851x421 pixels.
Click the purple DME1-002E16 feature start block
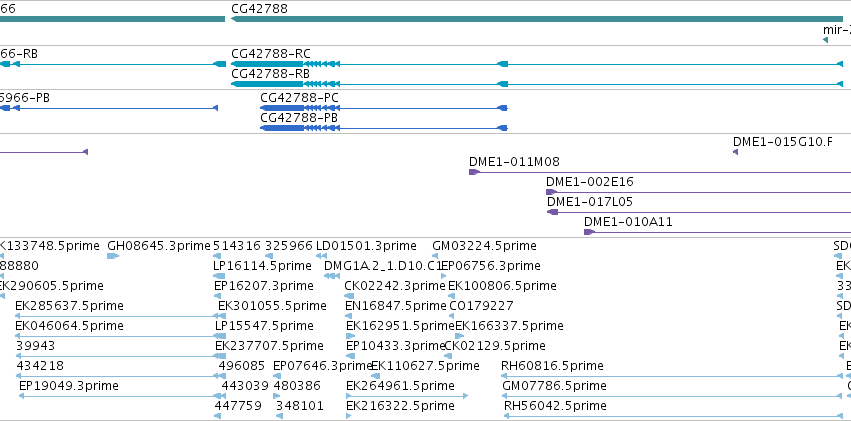(x=551, y=192)
